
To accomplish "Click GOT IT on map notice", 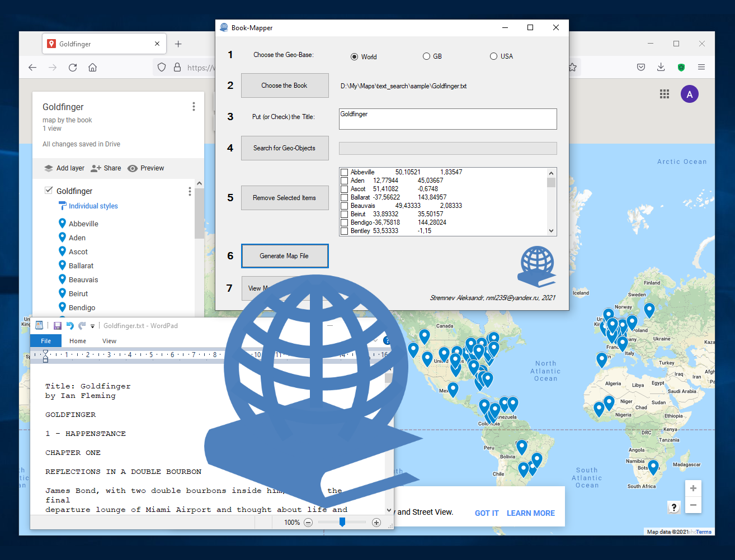I will click(487, 513).
